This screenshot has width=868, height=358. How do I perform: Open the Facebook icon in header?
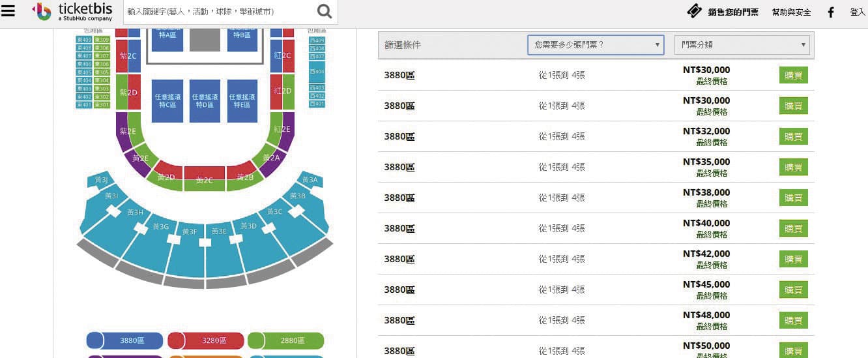[831, 12]
